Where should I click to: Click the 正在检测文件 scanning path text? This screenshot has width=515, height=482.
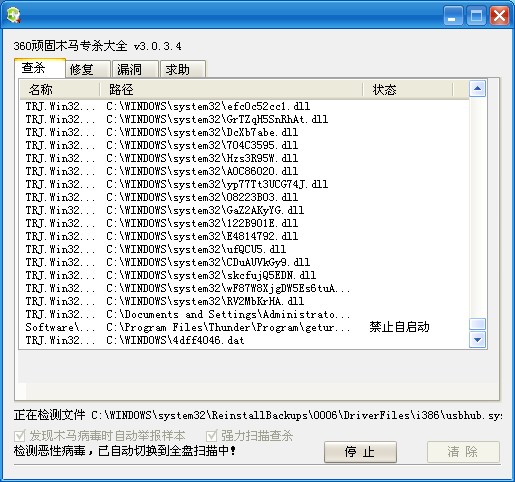pos(258,415)
